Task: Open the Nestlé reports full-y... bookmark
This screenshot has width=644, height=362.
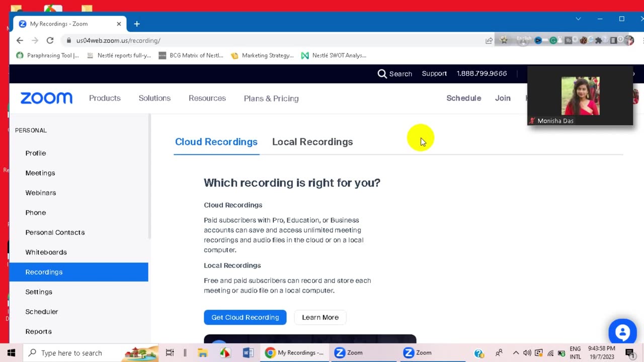Action: (119, 55)
